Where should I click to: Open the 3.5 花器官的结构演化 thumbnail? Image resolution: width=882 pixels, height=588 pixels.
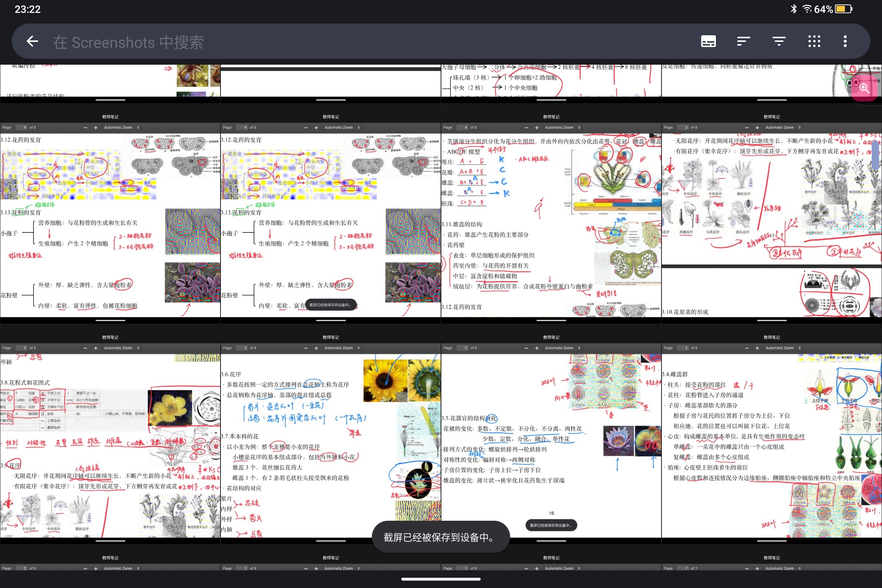551,434
